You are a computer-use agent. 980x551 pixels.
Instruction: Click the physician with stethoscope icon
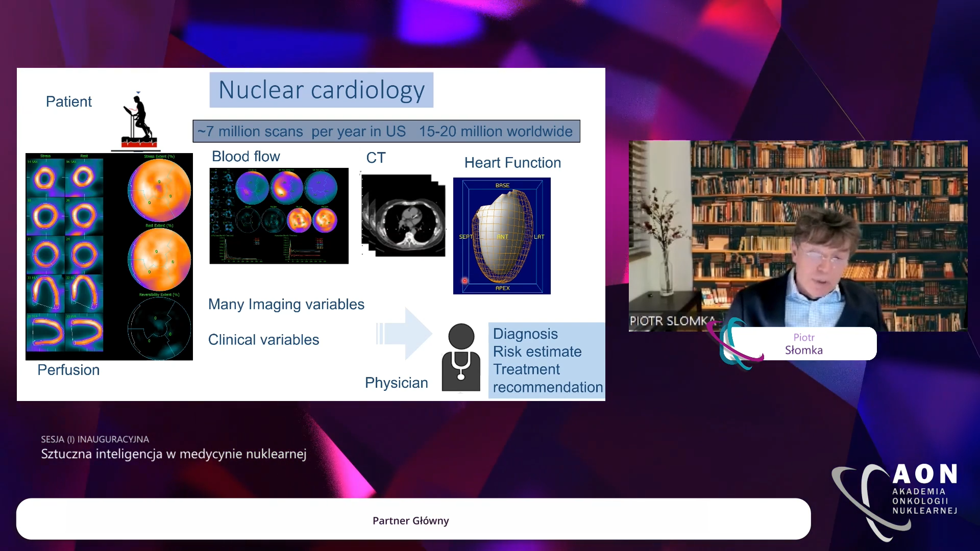pyautogui.click(x=461, y=358)
